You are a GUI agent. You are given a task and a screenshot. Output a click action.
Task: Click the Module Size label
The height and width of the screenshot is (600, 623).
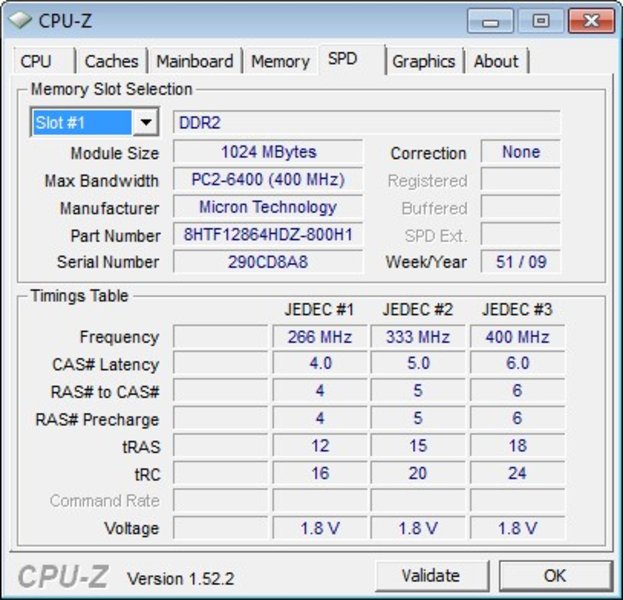coord(115,153)
